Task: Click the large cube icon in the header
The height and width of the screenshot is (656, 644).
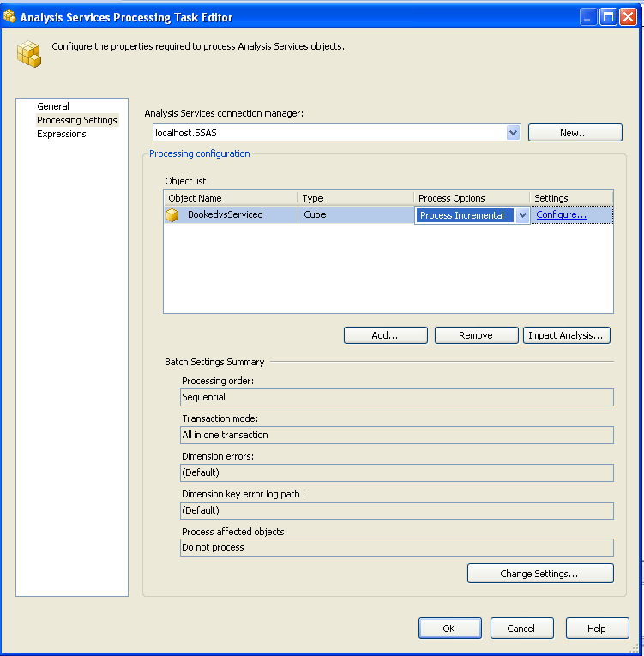Action: [29, 54]
